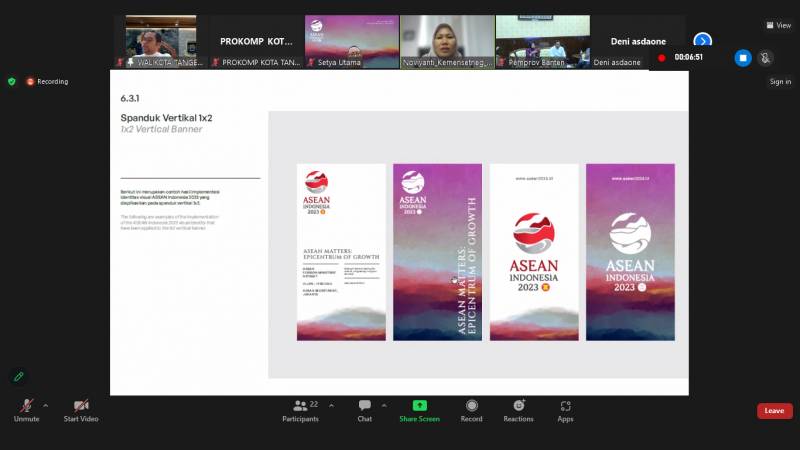Select Novyanti_Kemensetneg video thumbnail
Image resolution: width=800 pixels, height=450 pixels.
click(x=447, y=41)
